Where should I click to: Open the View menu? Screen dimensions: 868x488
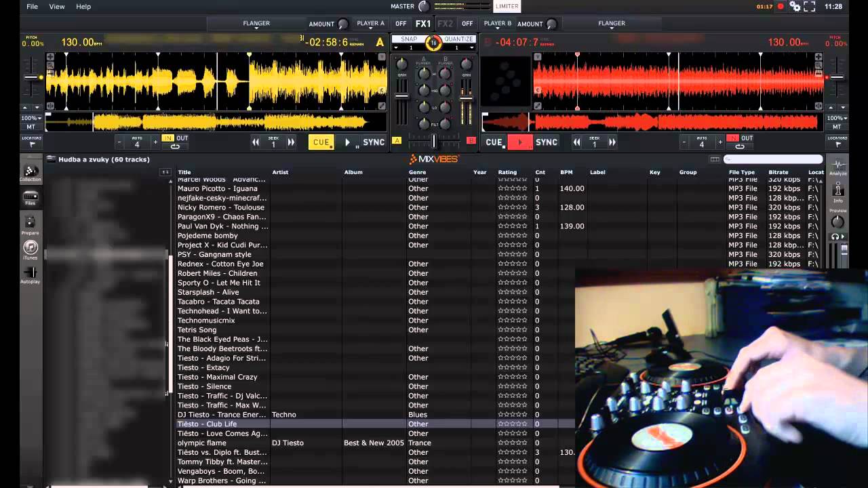(x=57, y=6)
